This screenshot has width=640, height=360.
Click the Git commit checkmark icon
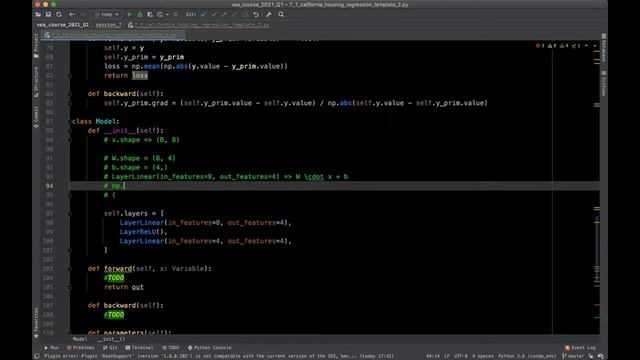click(214, 14)
